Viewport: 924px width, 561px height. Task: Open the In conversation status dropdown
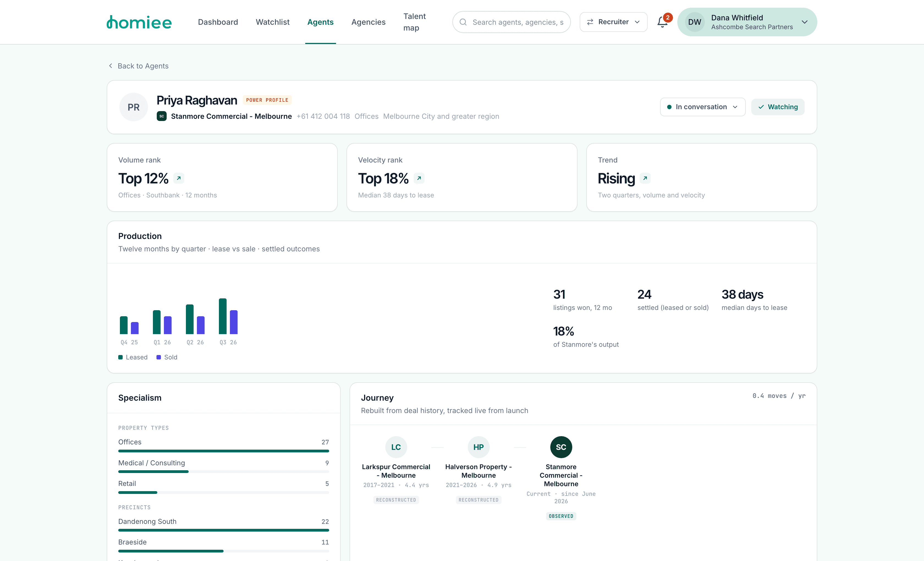[x=703, y=107]
